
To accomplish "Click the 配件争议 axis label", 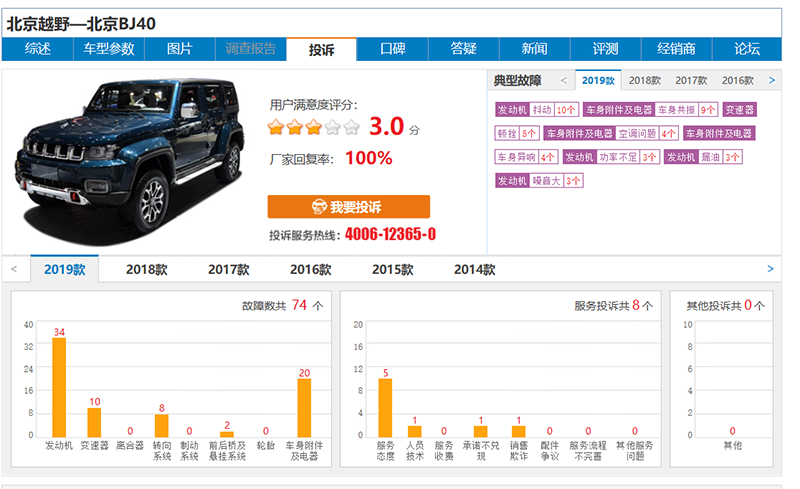I will pyautogui.click(x=549, y=451).
